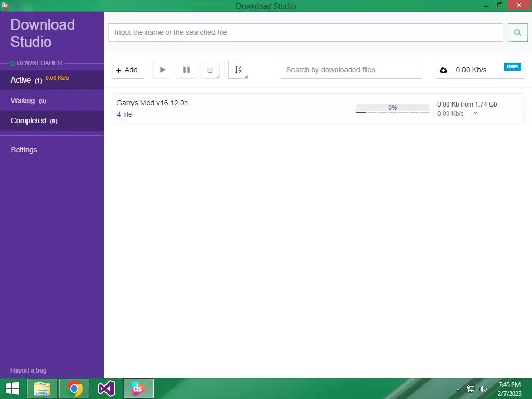This screenshot has height=399, width=532.
Task: Open the Completed downloads tab
Action: pos(52,121)
